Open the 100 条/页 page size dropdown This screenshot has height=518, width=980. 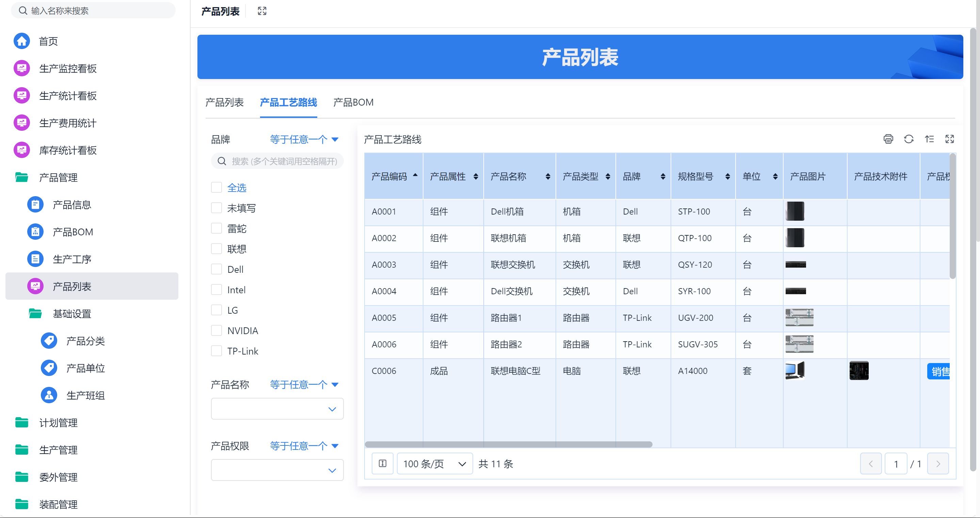pyautogui.click(x=434, y=463)
